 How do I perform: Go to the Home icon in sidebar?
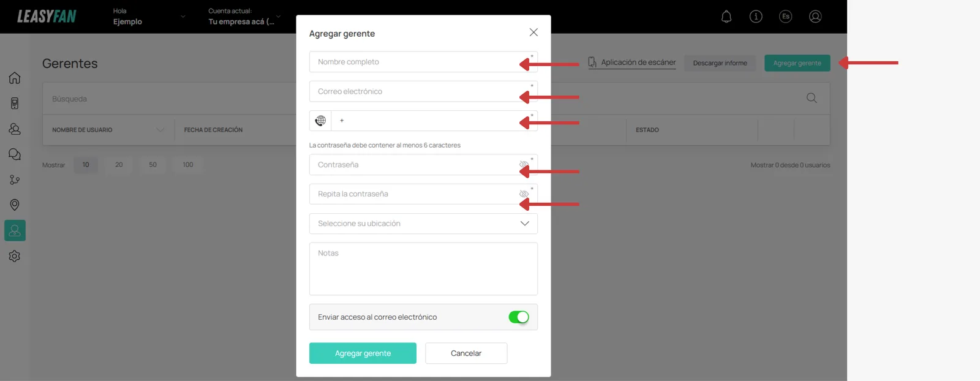pyautogui.click(x=15, y=78)
